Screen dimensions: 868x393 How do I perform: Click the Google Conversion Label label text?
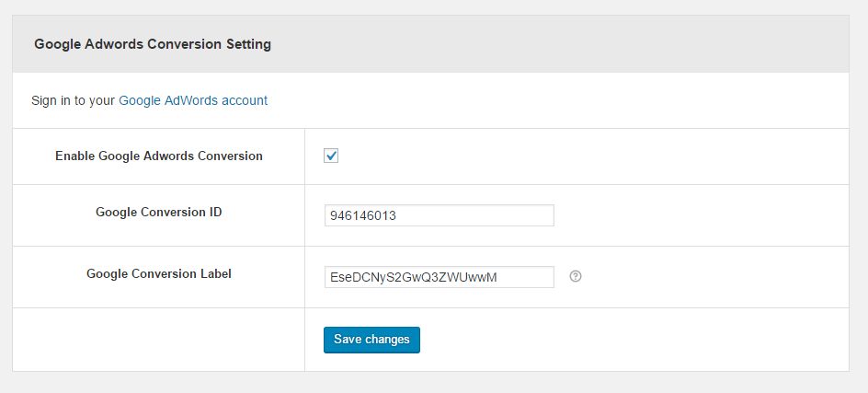coord(159,273)
